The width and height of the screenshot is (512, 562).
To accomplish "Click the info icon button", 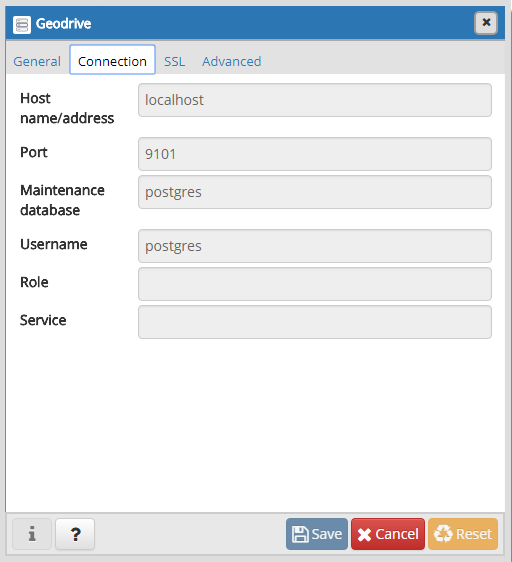I will click(x=32, y=534).
